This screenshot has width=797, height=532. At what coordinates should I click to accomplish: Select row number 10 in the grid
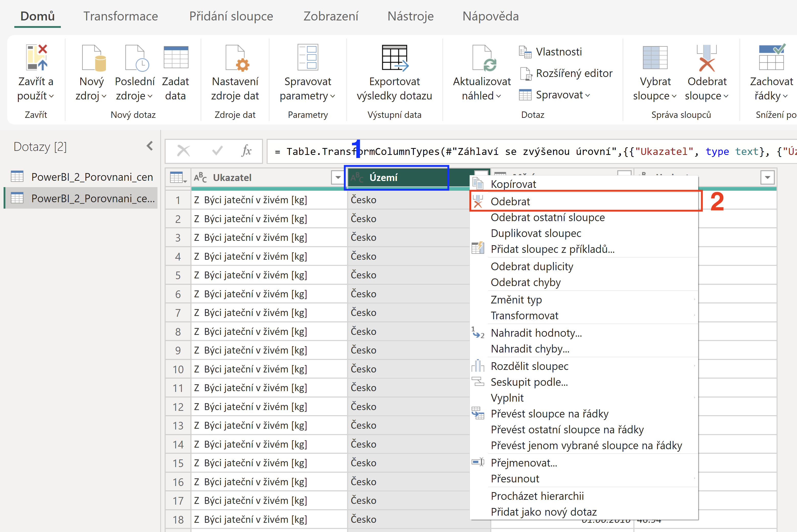178,369
